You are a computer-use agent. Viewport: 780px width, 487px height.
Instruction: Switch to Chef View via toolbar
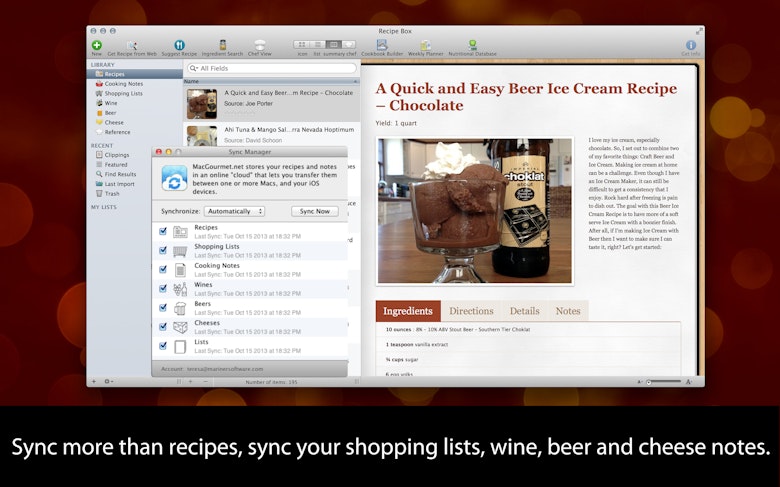click(260, 48)
